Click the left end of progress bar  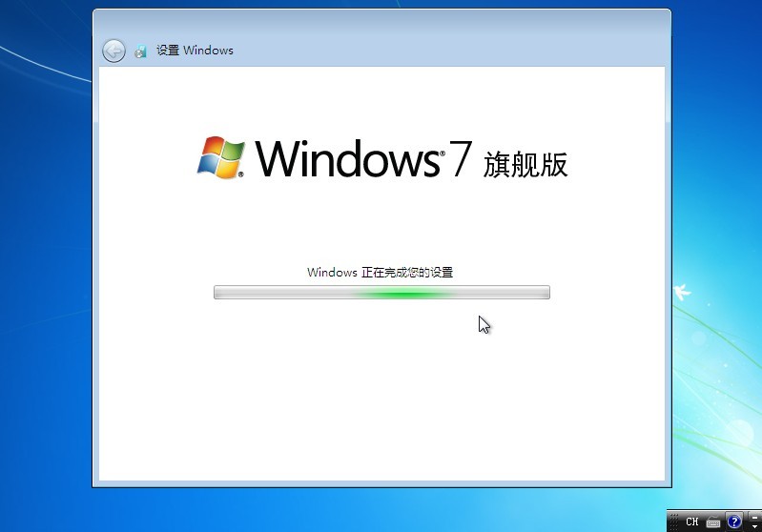coord(219,293)
